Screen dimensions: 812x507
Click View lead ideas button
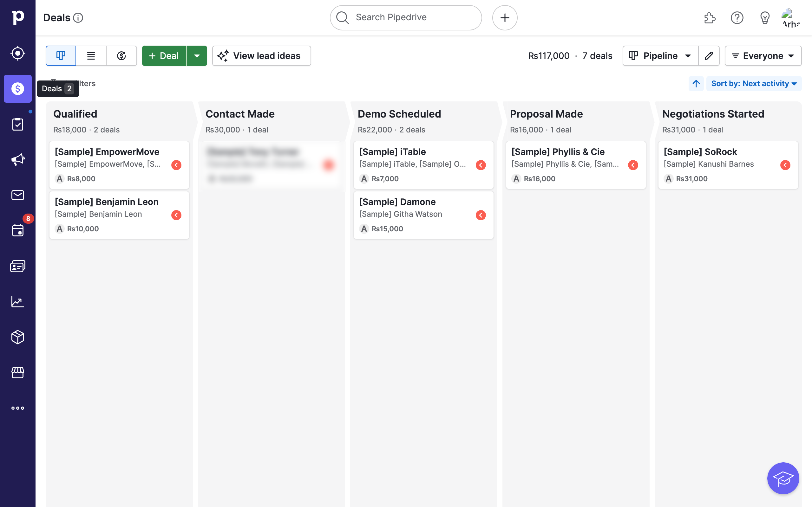tap(261, 56)
